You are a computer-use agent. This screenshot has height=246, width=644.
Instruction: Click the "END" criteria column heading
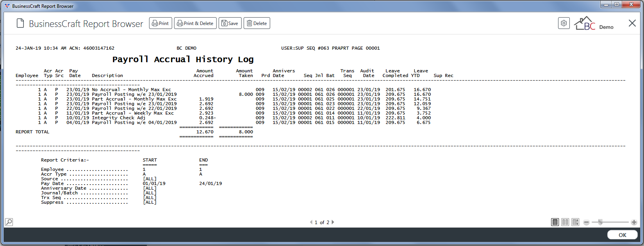[203, 160]
